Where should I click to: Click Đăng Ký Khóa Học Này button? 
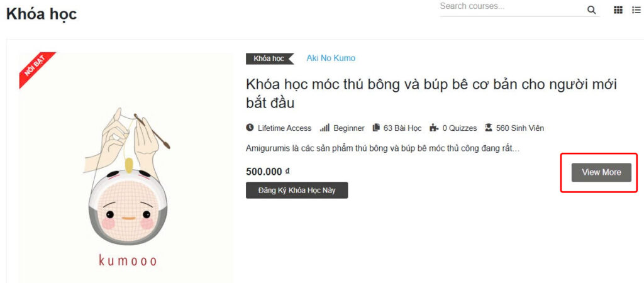[x=297, y=190]
